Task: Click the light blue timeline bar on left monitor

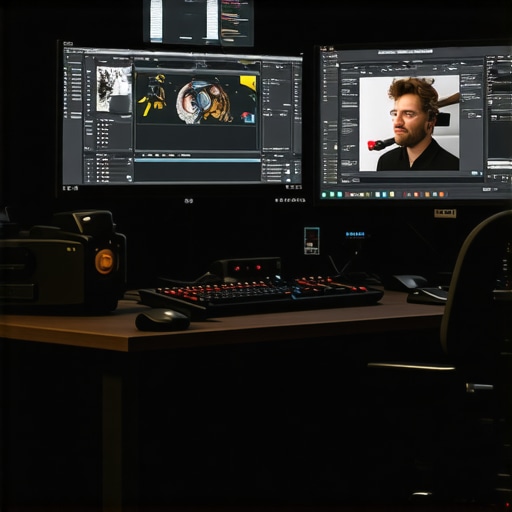Action: point(197,160)
